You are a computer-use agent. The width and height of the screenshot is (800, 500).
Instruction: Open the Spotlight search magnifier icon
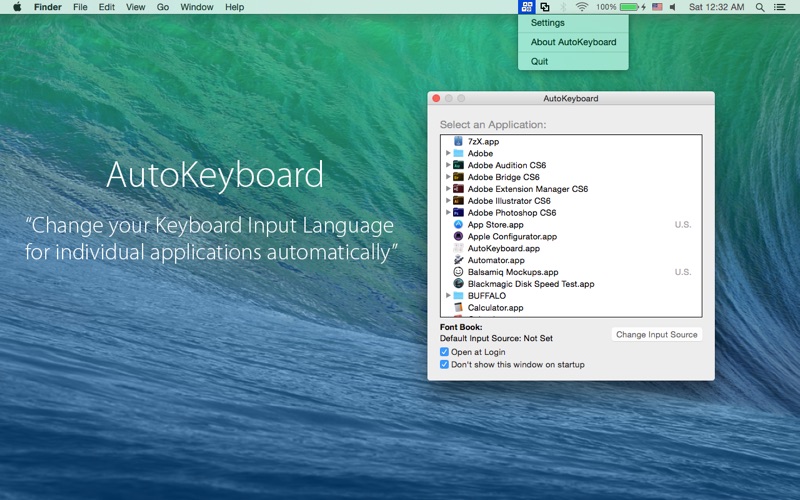point(760,7)
